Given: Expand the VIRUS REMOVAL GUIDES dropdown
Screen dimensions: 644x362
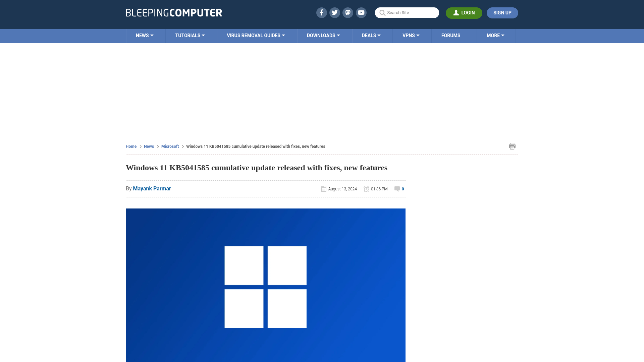Looking at the screenshot, I should point(256,36).
